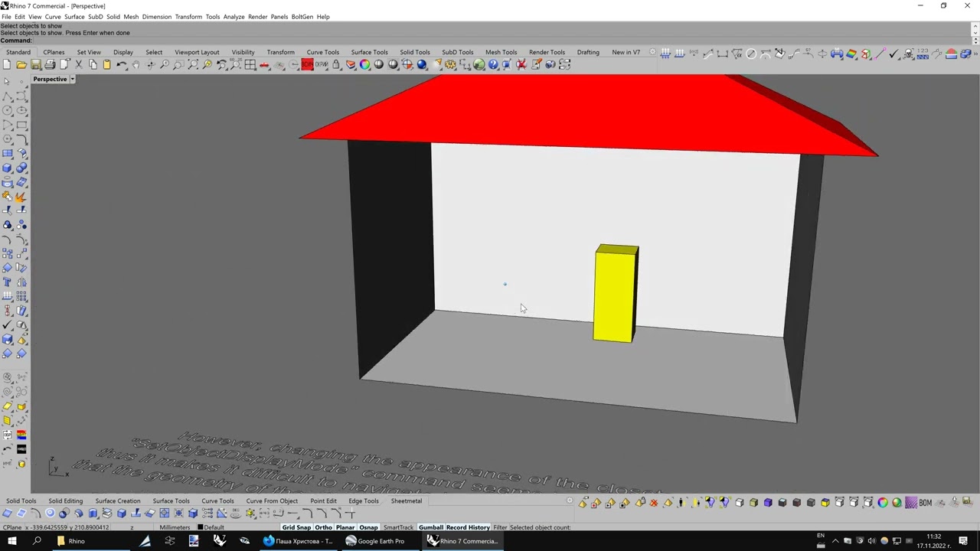980x551 pixels.
Task: Click the Record History button
Action: click(468, 527)
